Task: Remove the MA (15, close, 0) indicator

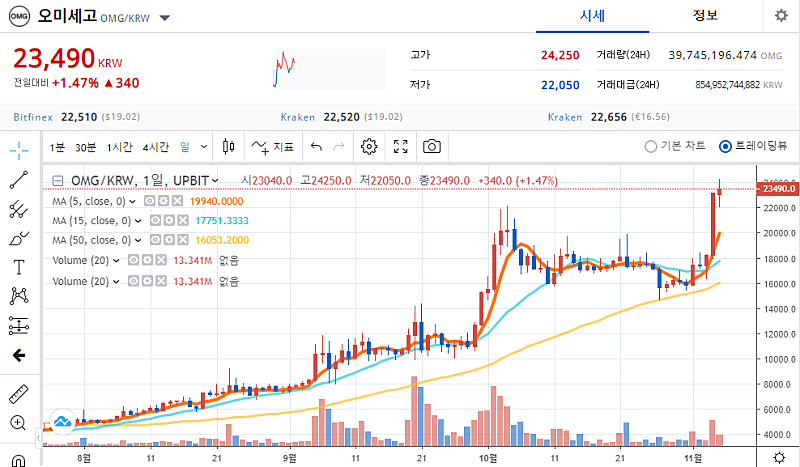Action: 183,220
